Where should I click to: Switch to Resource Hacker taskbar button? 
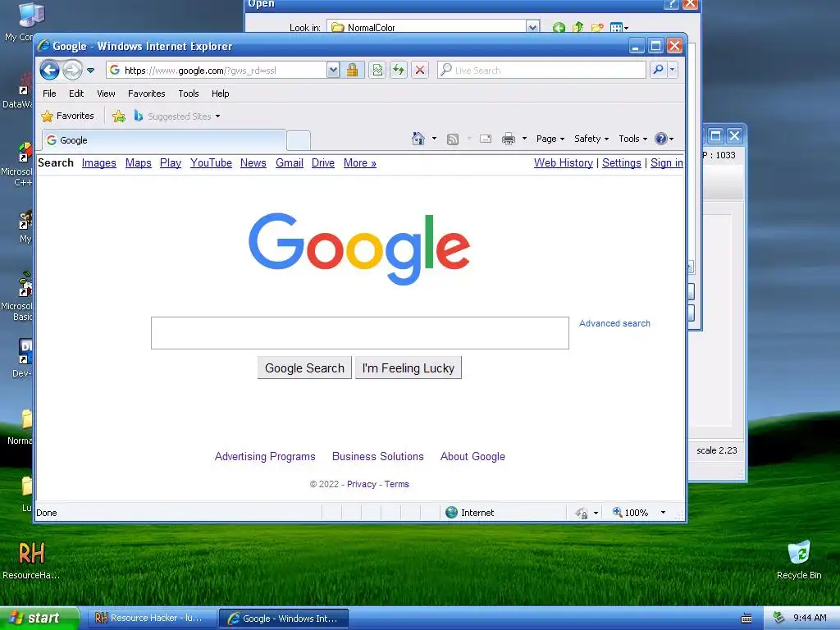coord(152,619)
